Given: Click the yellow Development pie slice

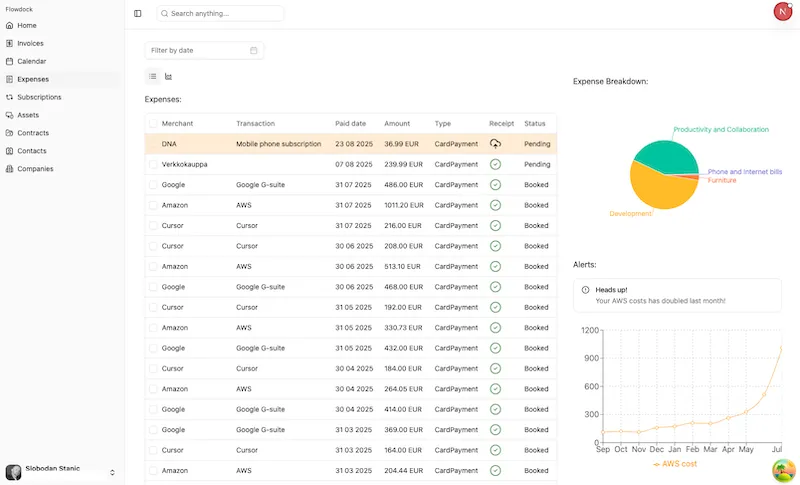Looking at the screenshot, I should point(660,190).
